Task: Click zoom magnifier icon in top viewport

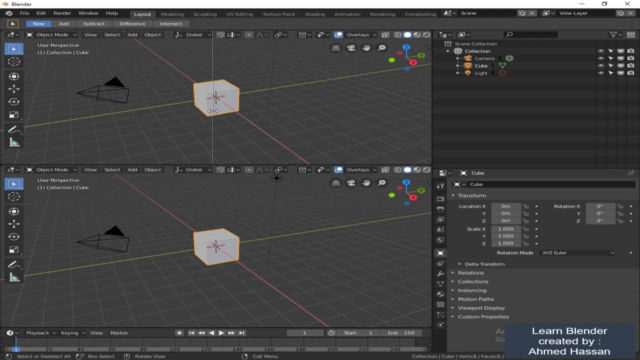Action: (x=382, y=48)
